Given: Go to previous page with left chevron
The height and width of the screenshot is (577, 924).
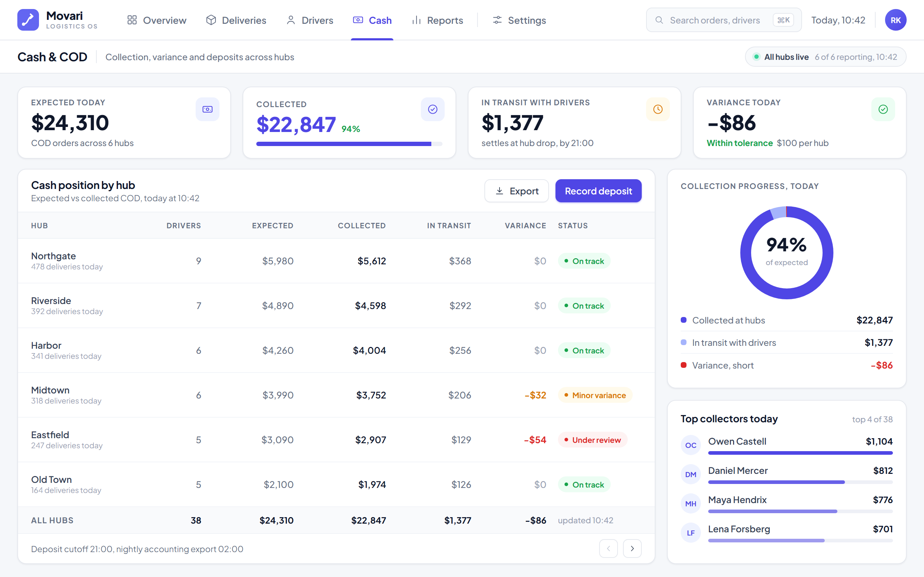Looking at the screenshot, I should (x=608, y=549).
